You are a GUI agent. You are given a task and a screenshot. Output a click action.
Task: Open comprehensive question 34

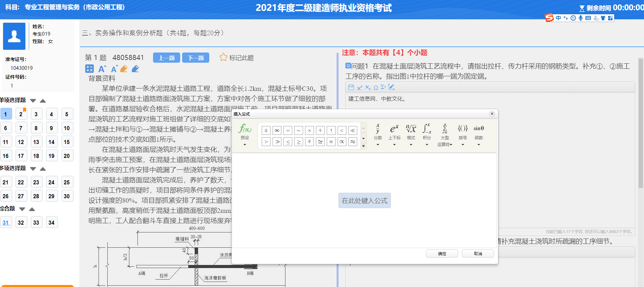pyautogui.click(x=51, y=223)
